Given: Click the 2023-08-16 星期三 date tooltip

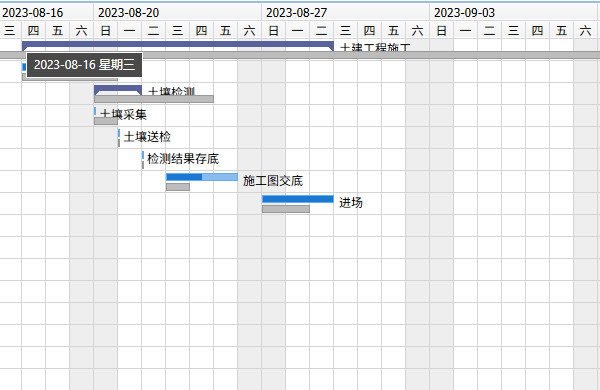Looking at the screenshot, I should pyautogui.click(x=84, y=65).
